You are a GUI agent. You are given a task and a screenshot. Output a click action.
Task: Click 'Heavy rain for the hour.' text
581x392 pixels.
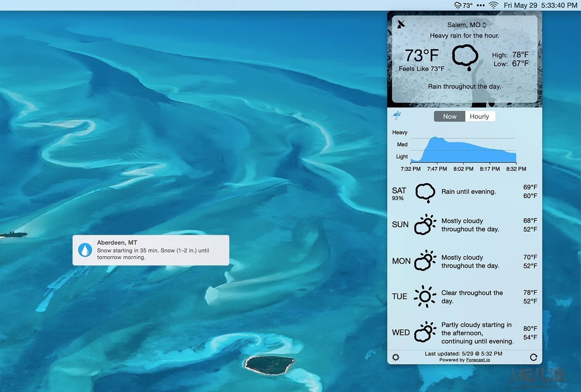coord(464,36)
